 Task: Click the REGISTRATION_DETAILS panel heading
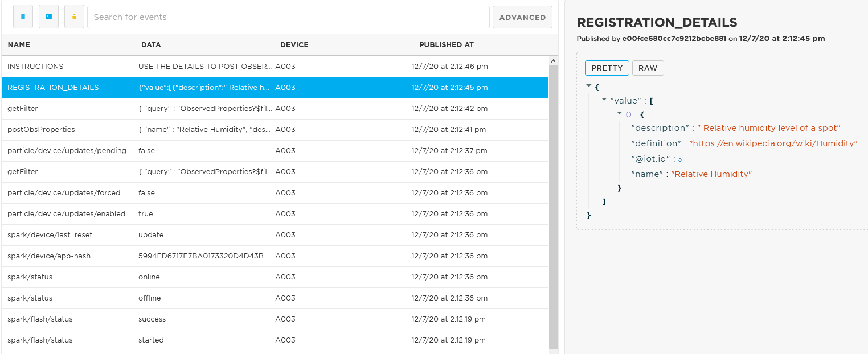[657, 23]
